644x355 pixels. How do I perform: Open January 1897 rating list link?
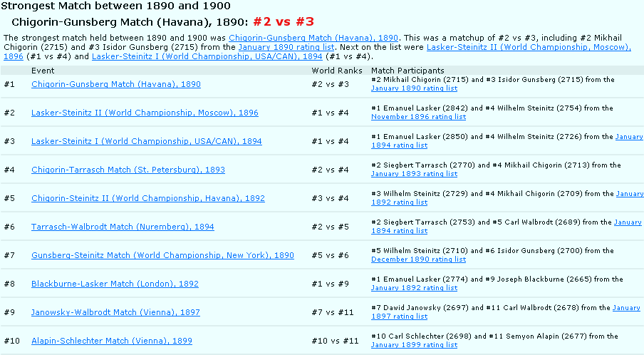[399, 317]
